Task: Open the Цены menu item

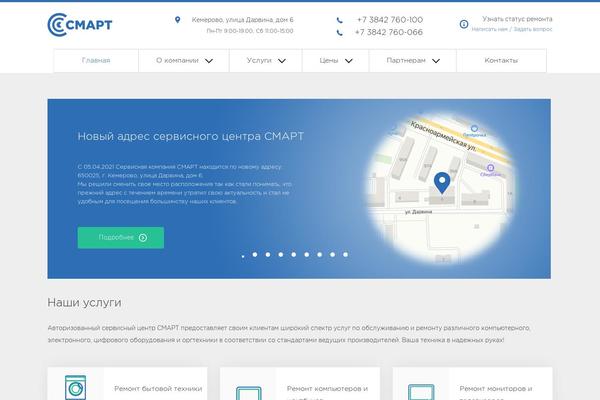Action: [x=336, y=60]
